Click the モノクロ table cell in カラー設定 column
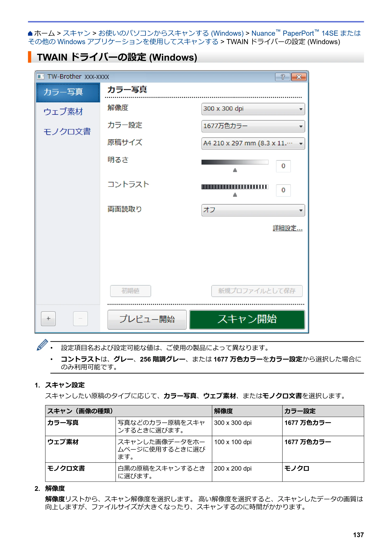This screenshot has height=555, width=392. tap(323, 472)
